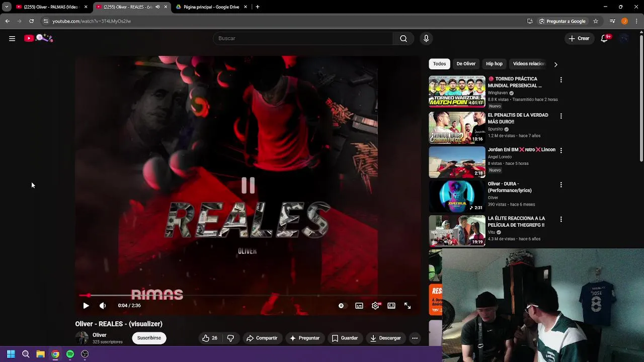Open options for TORNEO PRÁCTICA MUNDIAL video
Viewport: 644px width, 362px height.
click(x=561, y=79)
